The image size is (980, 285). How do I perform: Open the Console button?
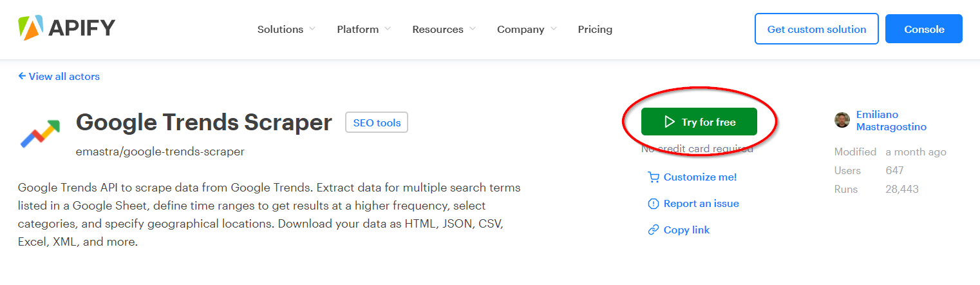tap(924, 29)
